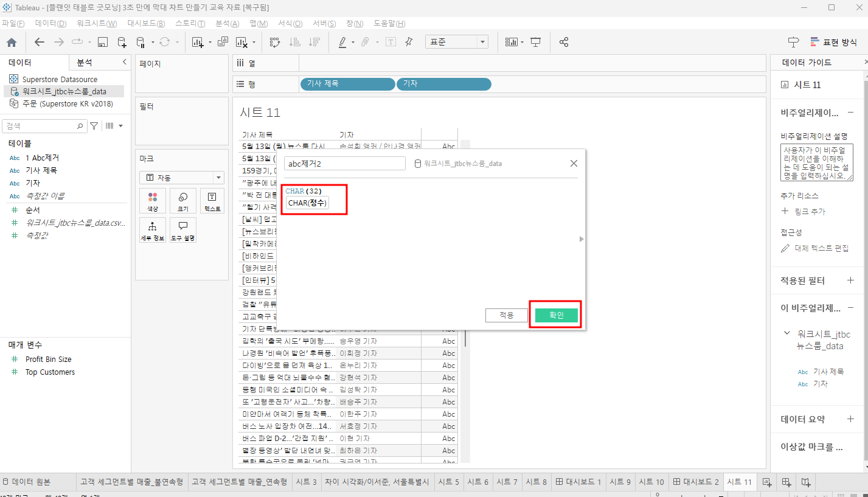Open the highlight pen toolbar icon
The width and height of the screenshot is (868, 497).
click(342, 42)
